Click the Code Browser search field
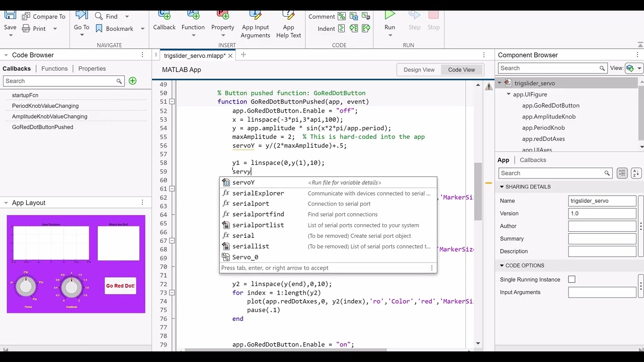Image resolution: width=644 pixels, height=362 pixels. pos(63,81)
